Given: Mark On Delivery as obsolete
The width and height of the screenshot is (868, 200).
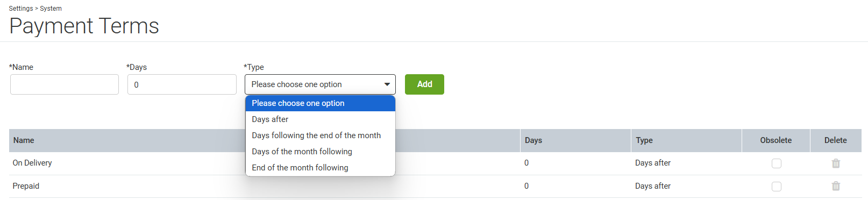Looking at the screenshot, I should (776, 163).
